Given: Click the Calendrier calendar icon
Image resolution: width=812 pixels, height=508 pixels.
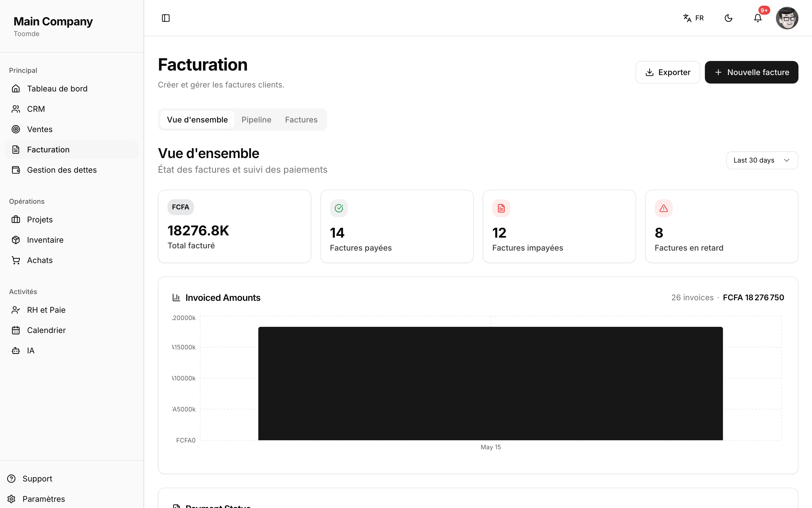Looking at the screenshot, I should click(16, 330).
